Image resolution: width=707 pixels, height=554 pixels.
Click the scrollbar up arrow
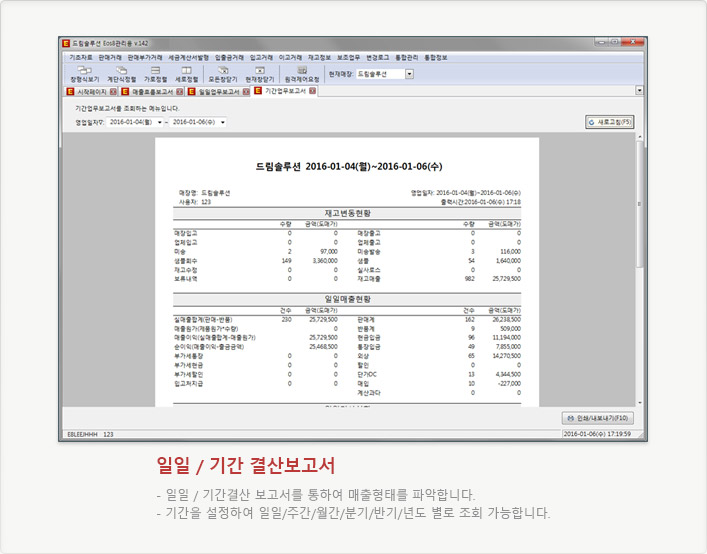click(639, 136)
